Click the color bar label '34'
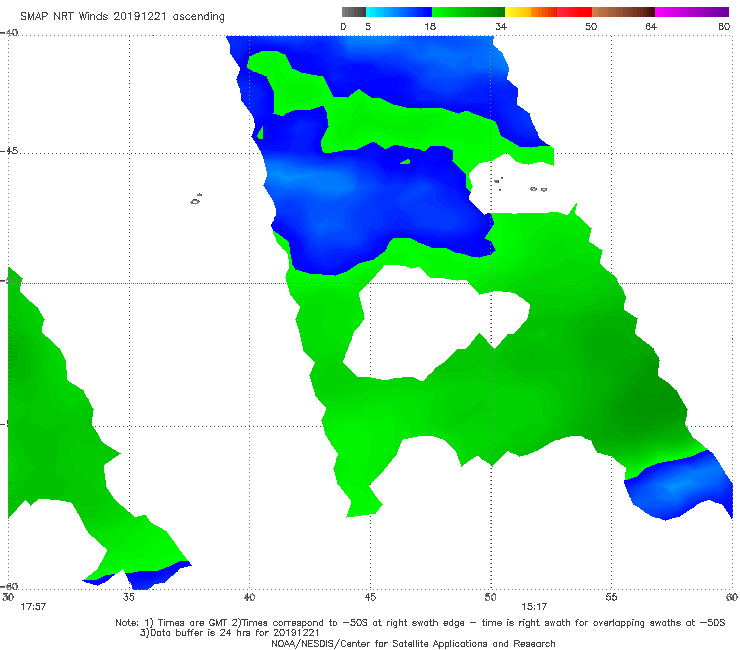This screenshot has width=740, height=650. pyautogui.click(x=501, y=27)
